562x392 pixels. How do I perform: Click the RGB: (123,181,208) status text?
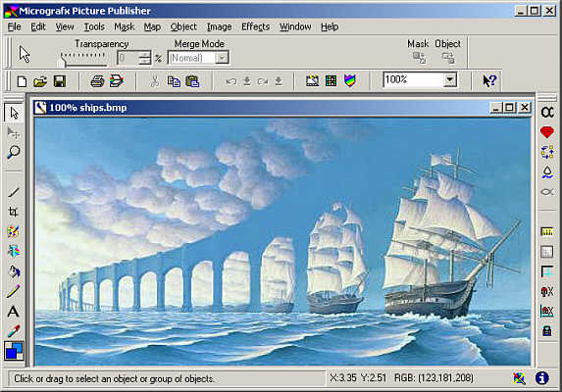[x=434, y=378]
